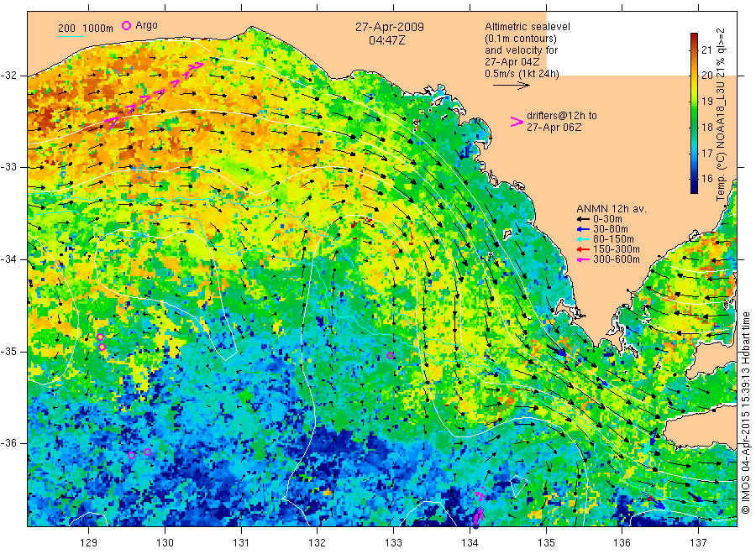Viewport: 756px width, 554px height.
Task: Click the red 150-300m legend arrow
Action: 584,249
